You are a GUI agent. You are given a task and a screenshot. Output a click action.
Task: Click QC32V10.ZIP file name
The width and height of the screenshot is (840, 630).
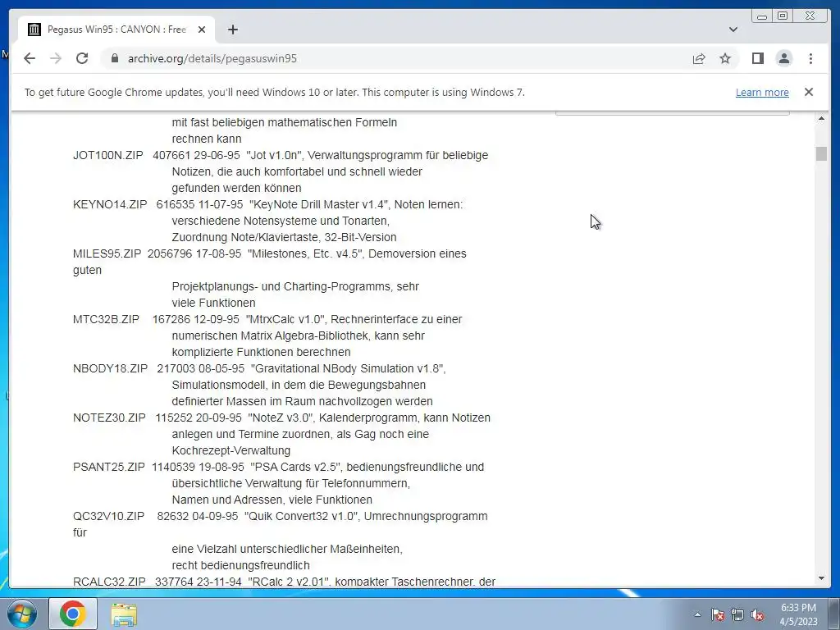109,517
